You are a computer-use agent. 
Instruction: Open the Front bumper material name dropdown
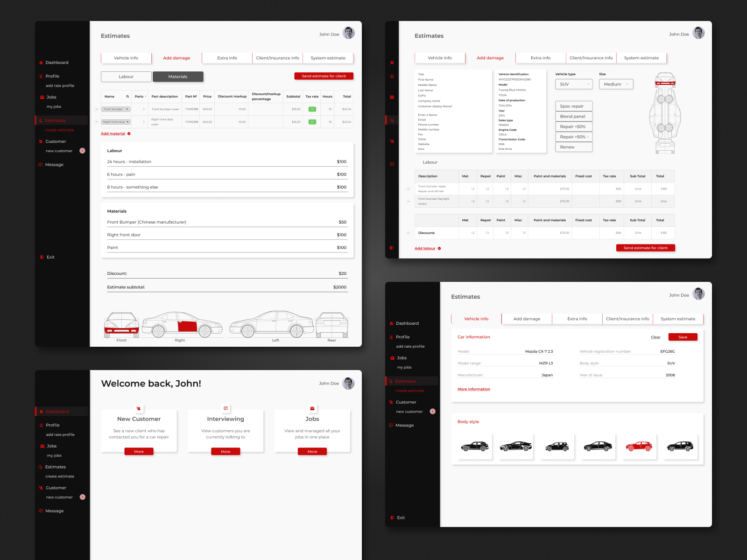point(115,109)
